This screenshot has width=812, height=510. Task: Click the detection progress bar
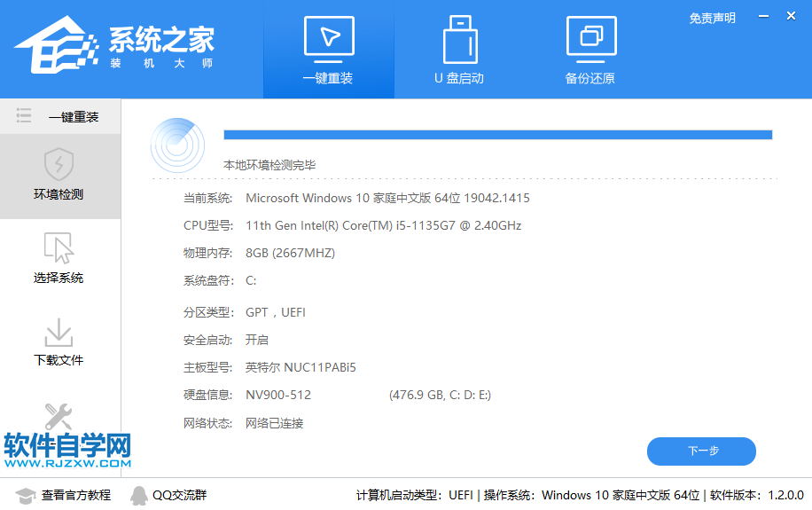click(497, 135)
